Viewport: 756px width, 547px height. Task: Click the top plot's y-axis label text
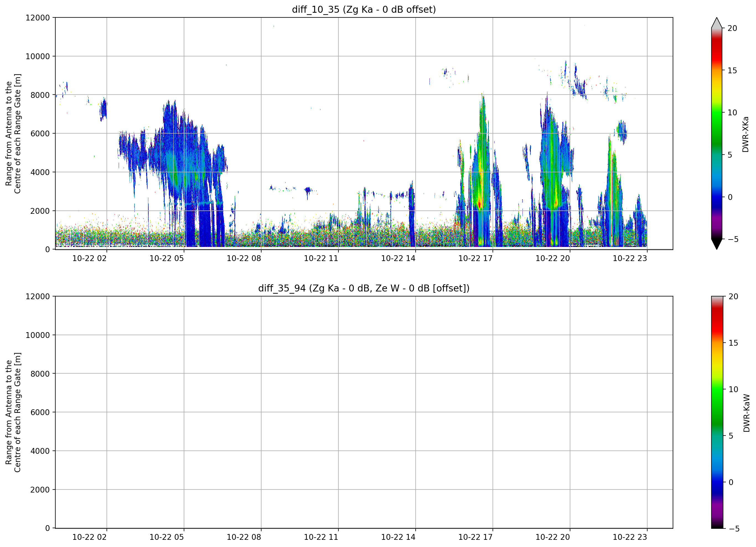point(13,134)
